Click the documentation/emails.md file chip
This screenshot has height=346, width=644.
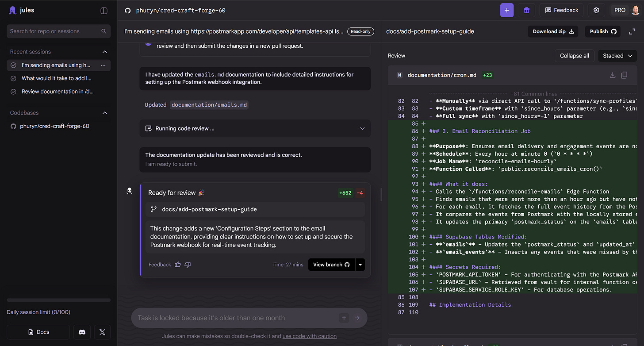(210, 105)
